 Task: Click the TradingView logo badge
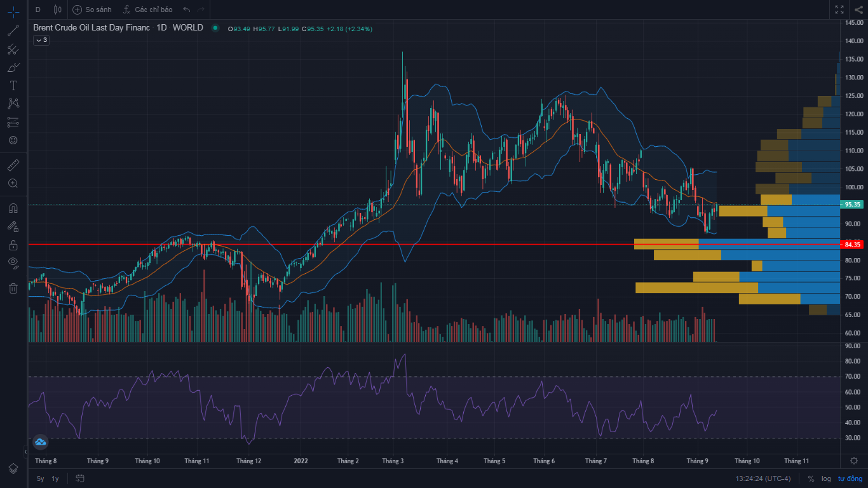pyautogui.click(x=41, y=442)
